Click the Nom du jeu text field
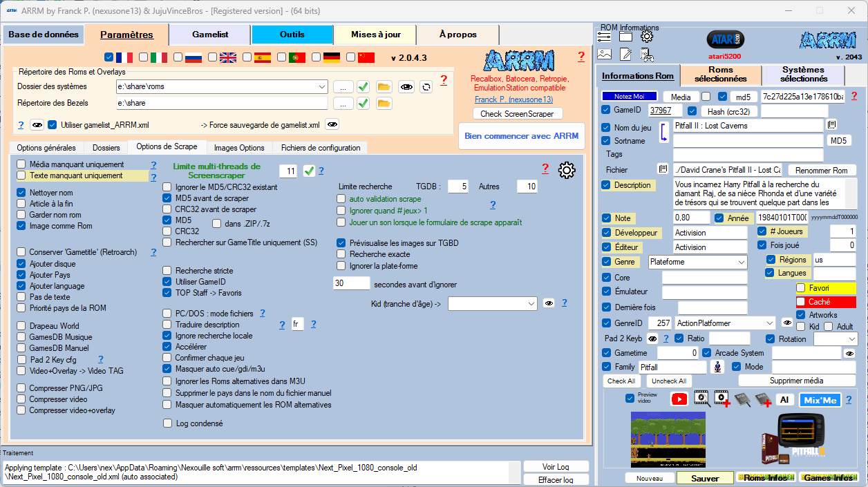 (x=748, y=126)
